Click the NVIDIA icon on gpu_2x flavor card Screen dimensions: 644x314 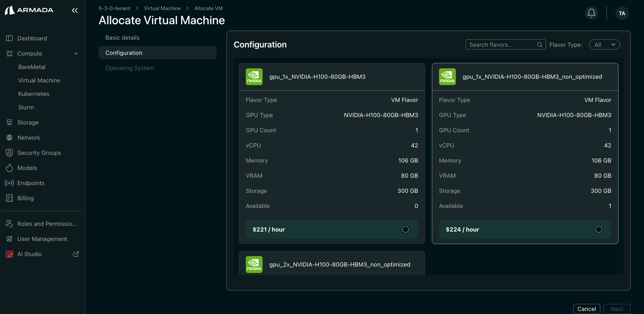[x=254, y=265]
